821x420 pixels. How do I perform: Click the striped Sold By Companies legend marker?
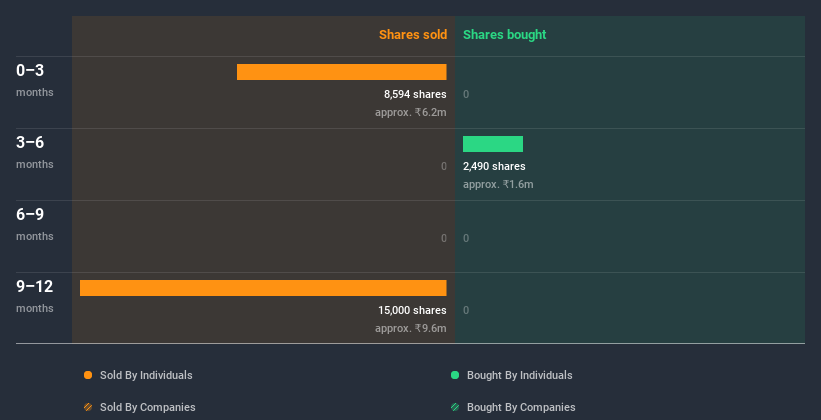(88, 407)
